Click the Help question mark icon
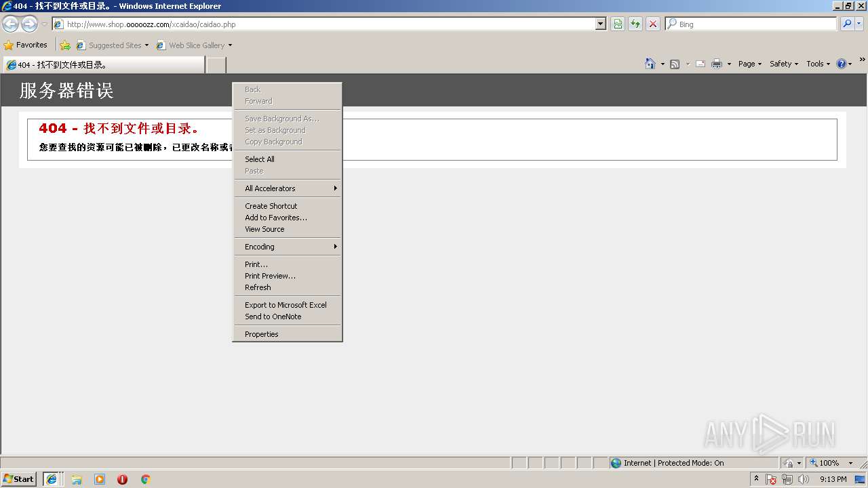The width and height of the screenshot is (868, 488). [842, 64]
